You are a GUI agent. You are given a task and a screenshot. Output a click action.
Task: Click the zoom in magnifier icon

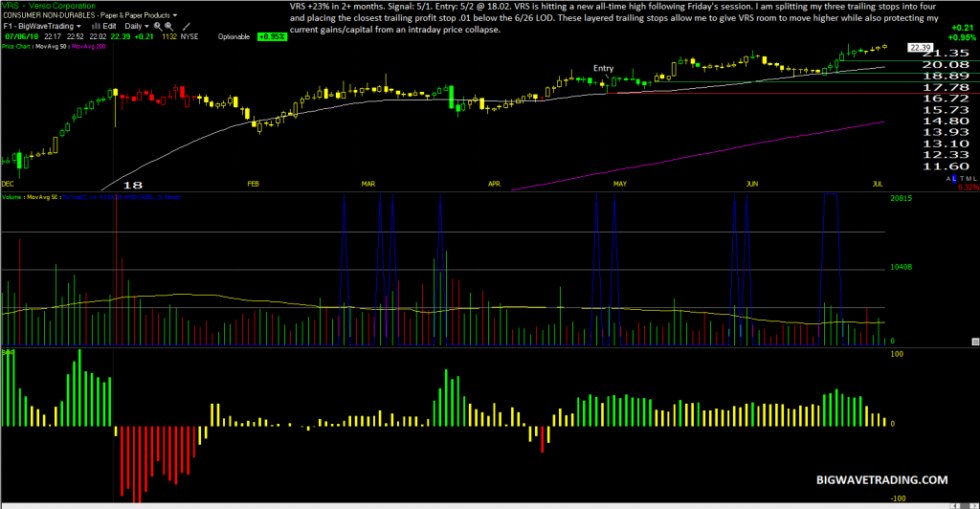[x=158, y=26]
